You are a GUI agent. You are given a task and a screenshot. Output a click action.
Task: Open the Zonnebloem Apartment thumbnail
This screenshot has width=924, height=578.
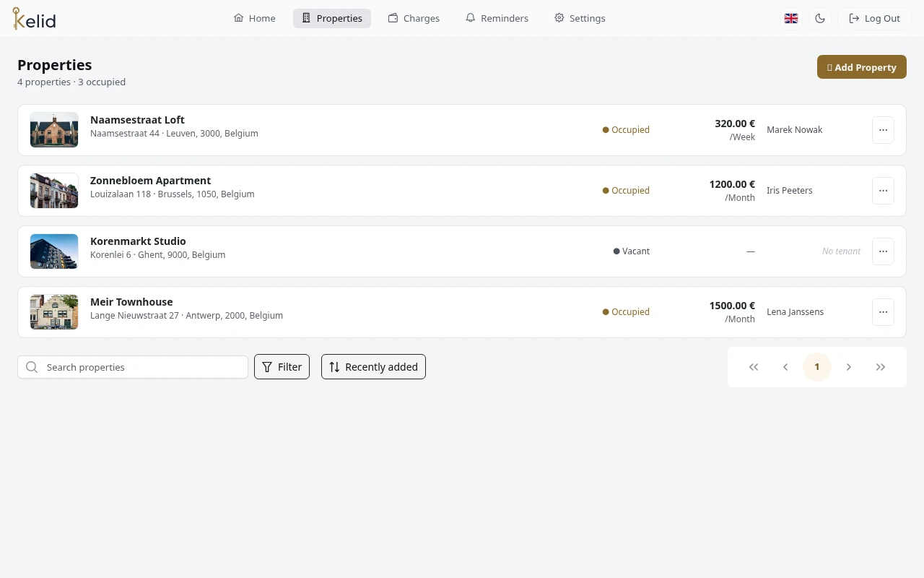(54, 191)
